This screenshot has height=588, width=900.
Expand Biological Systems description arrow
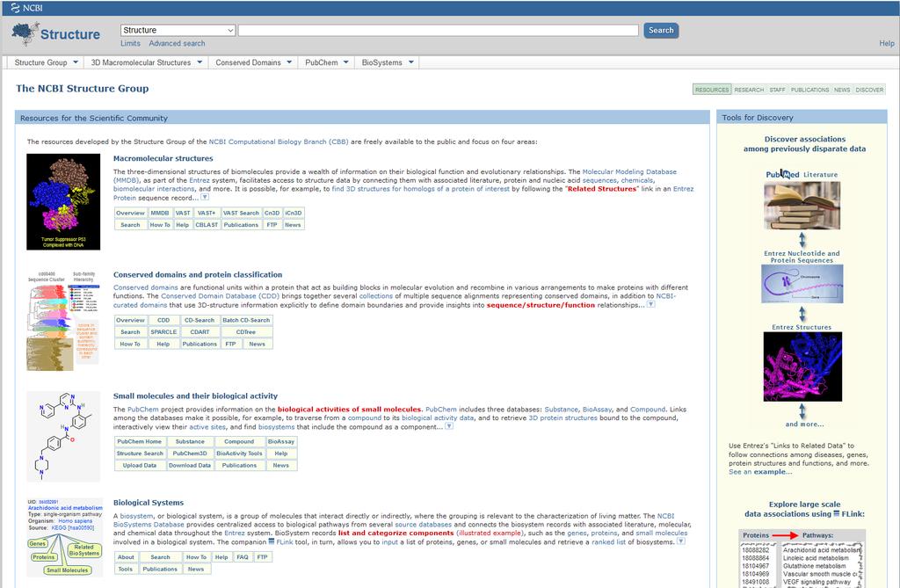pos(681,541)
